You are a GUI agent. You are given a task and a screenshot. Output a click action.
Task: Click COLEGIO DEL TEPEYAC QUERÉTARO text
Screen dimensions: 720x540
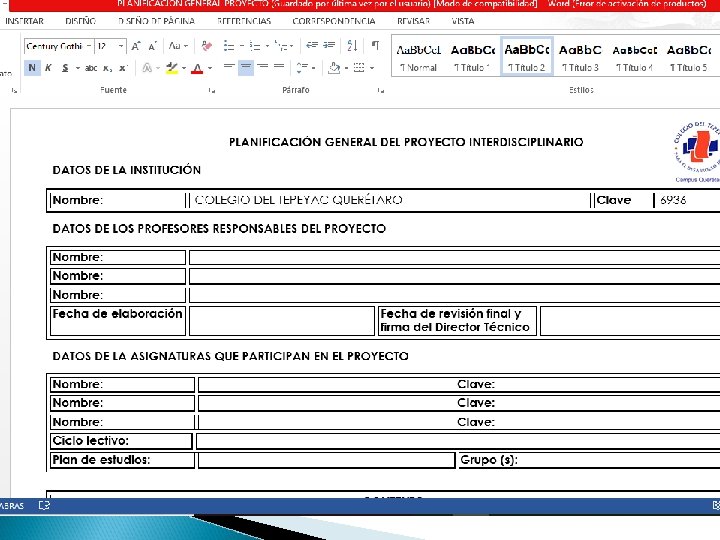pos(298,200)
